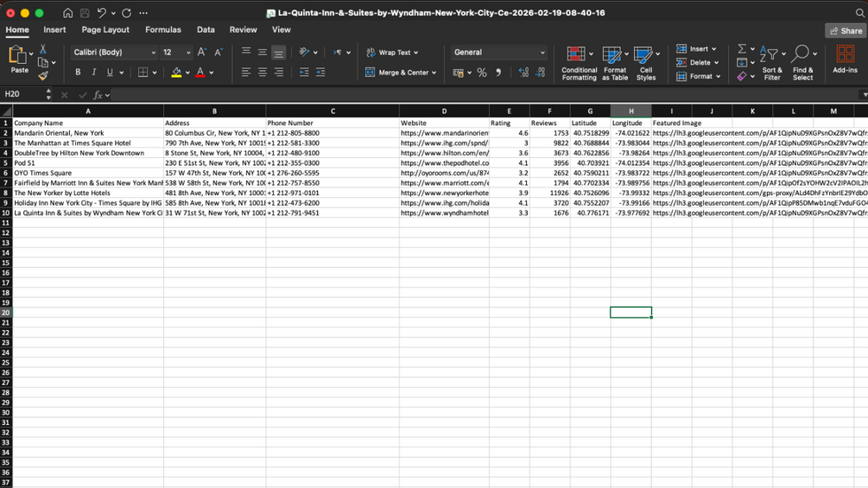868x488 pixels.
Task: Align text left
Action: pos(246,72)
